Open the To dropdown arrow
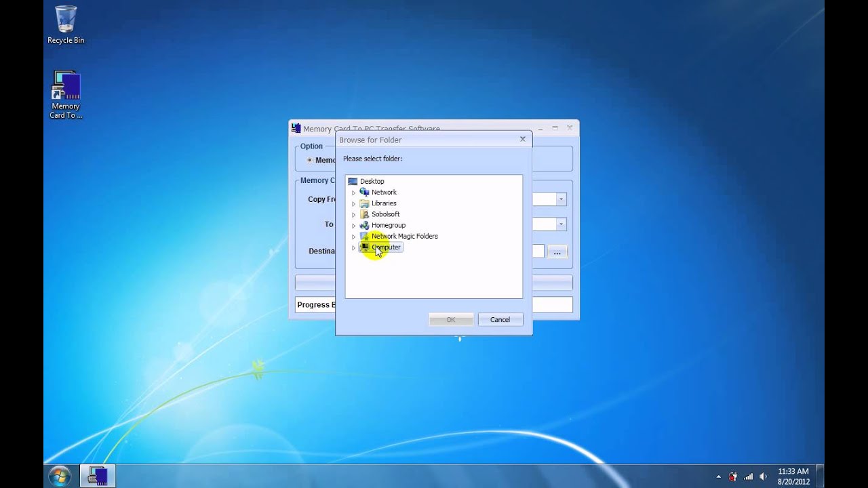 tap(561, 224)
